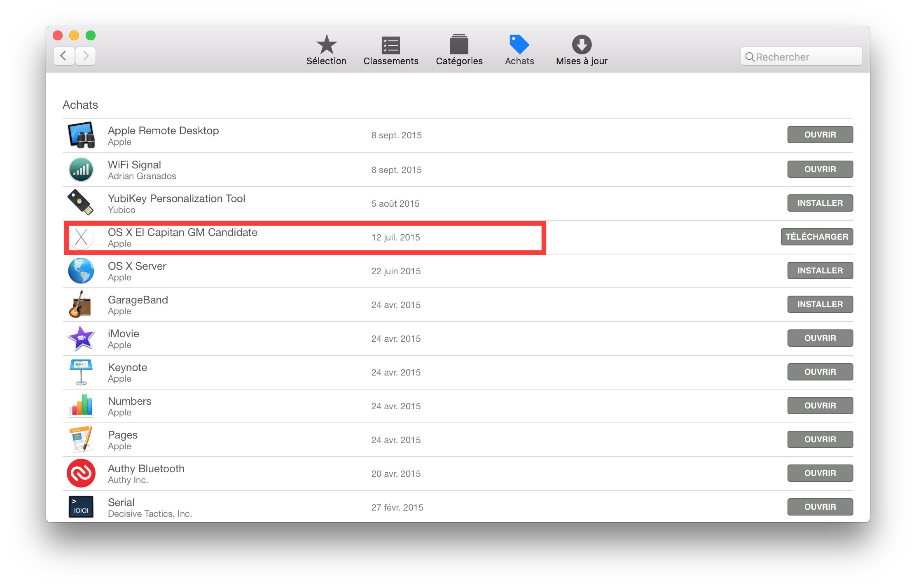Click the GarageBand guitar icon

pos(80,305)
